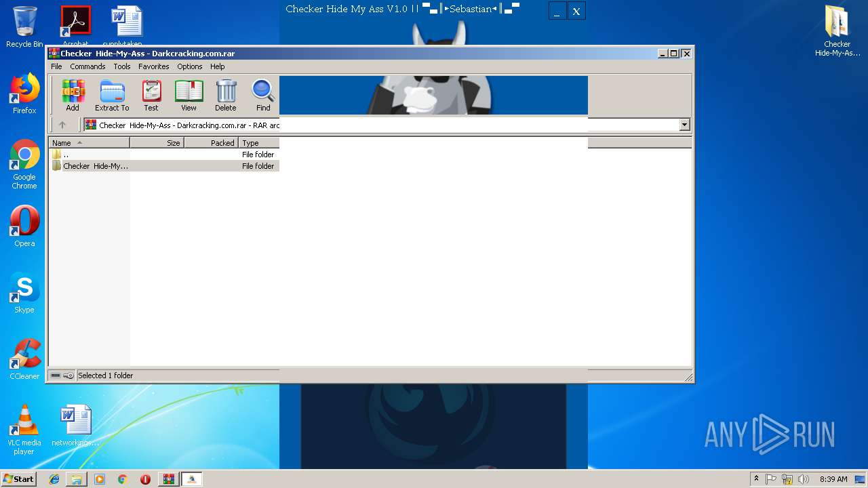Click 'Selected 1 folder' status text
Image resolution: width=868 pixels, height=488 pixels.
point(105,375)
